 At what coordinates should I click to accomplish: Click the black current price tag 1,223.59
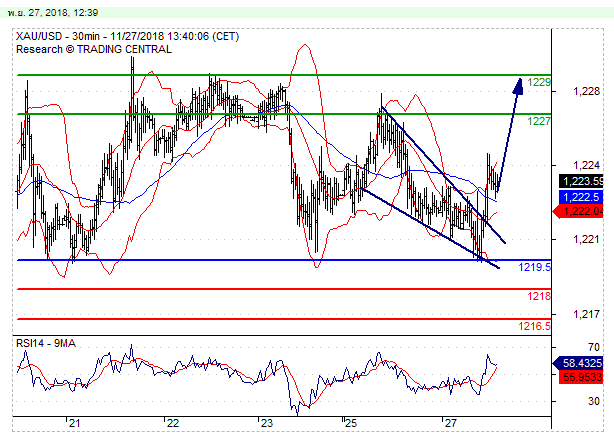point(581,181)
